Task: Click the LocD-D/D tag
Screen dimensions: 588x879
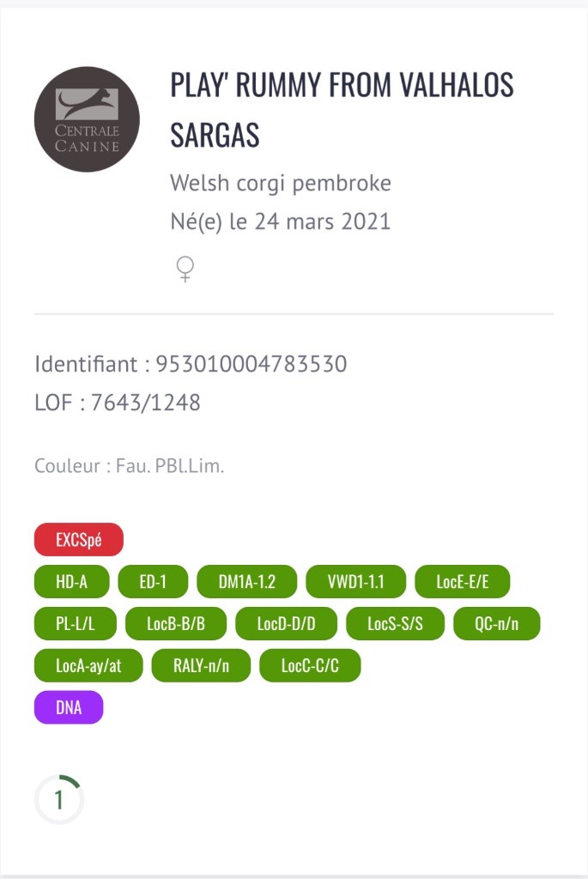Action: coord(286,624)
